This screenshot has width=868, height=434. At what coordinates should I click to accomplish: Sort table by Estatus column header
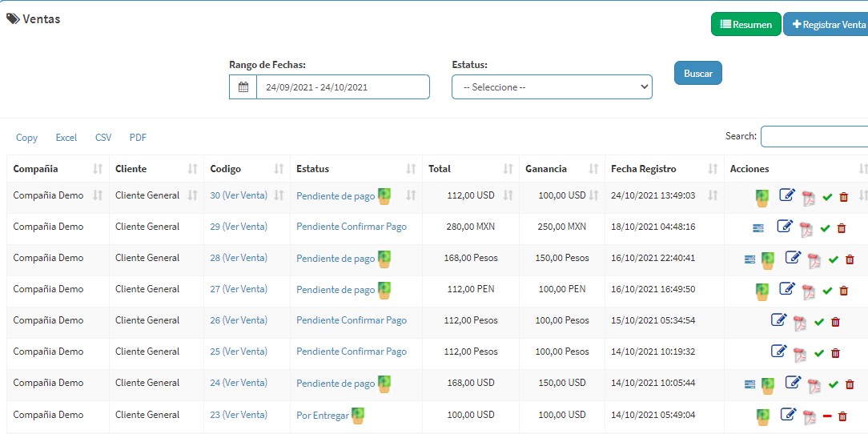pyautogui.click(x=356, y=169)
